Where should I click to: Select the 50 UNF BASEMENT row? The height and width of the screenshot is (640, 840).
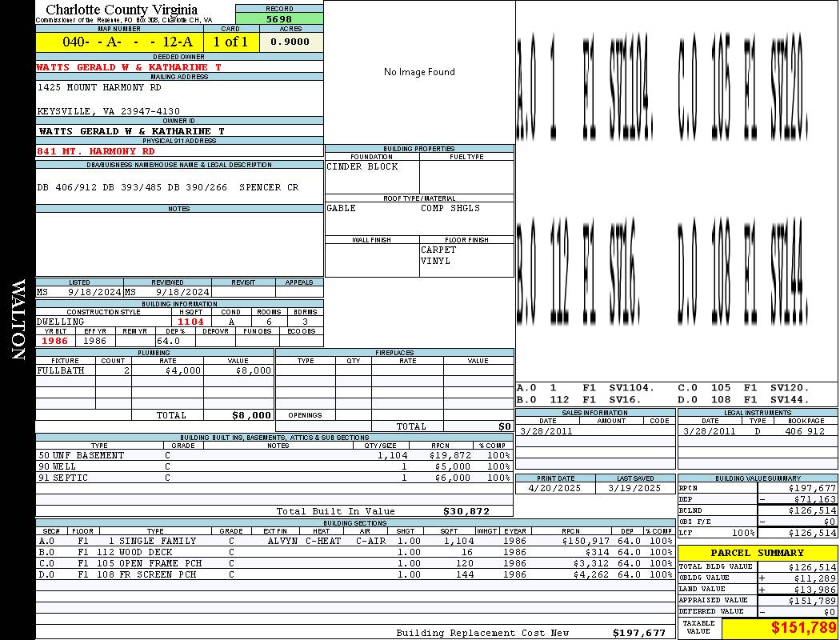click(x=274, y=455)
